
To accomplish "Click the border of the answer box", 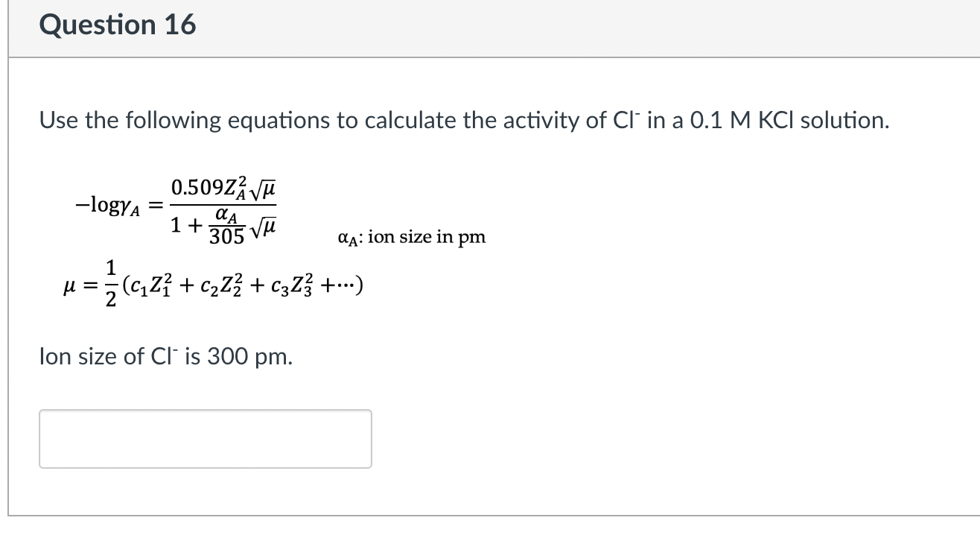I will (x=204, y=411).
